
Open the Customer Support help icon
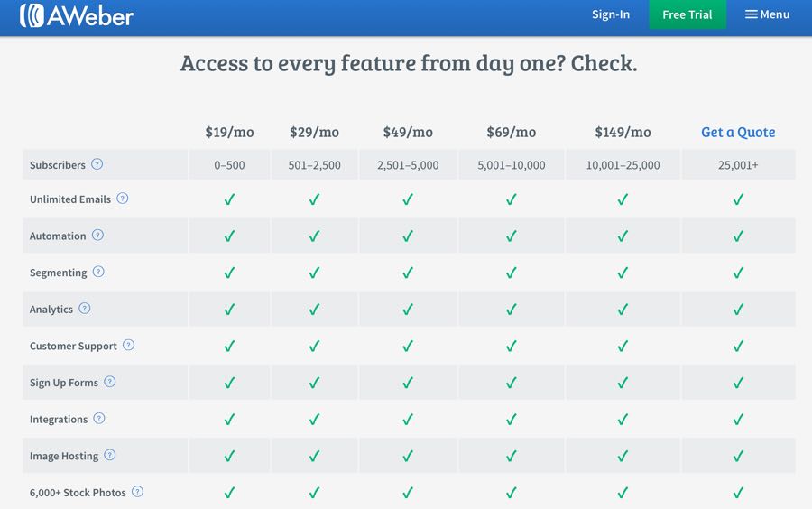point(128,345)
